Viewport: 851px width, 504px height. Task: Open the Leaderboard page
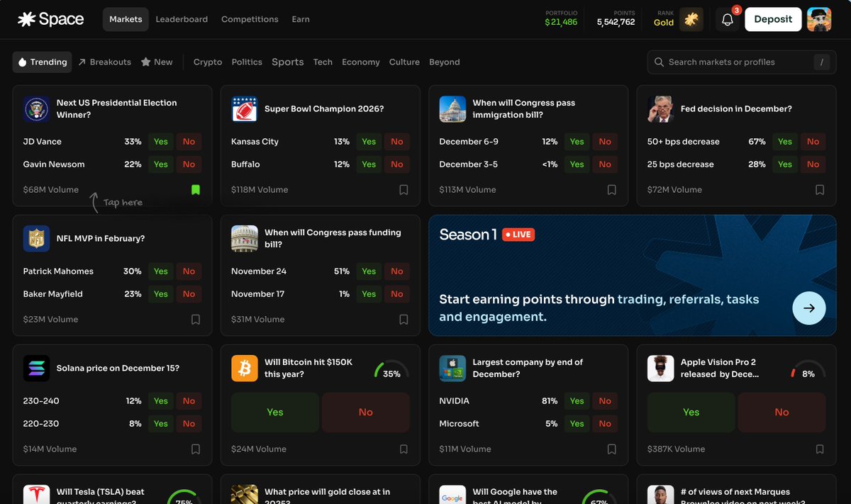(x=182, y=19)
